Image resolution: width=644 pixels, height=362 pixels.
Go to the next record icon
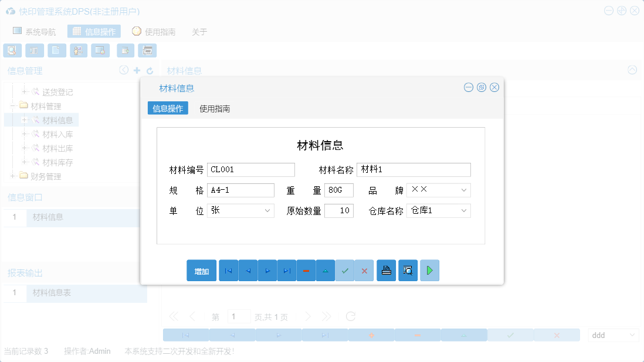click(267, 270)
